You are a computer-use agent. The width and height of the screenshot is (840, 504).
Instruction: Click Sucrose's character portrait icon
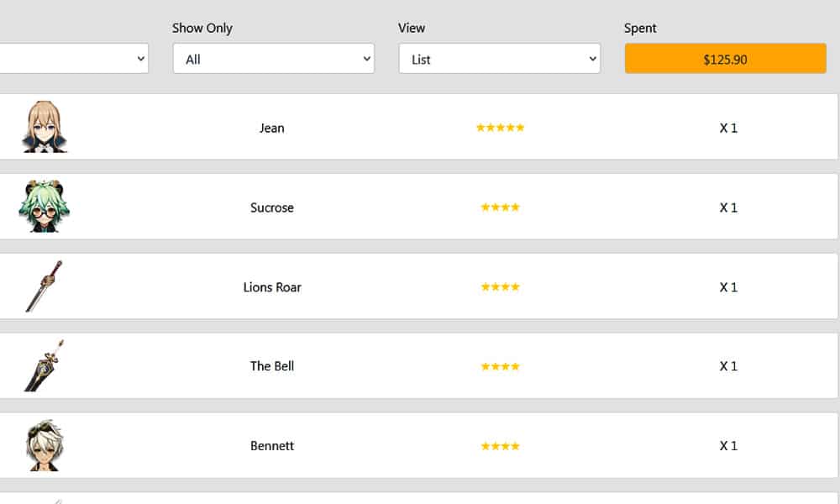coord(45,207)
